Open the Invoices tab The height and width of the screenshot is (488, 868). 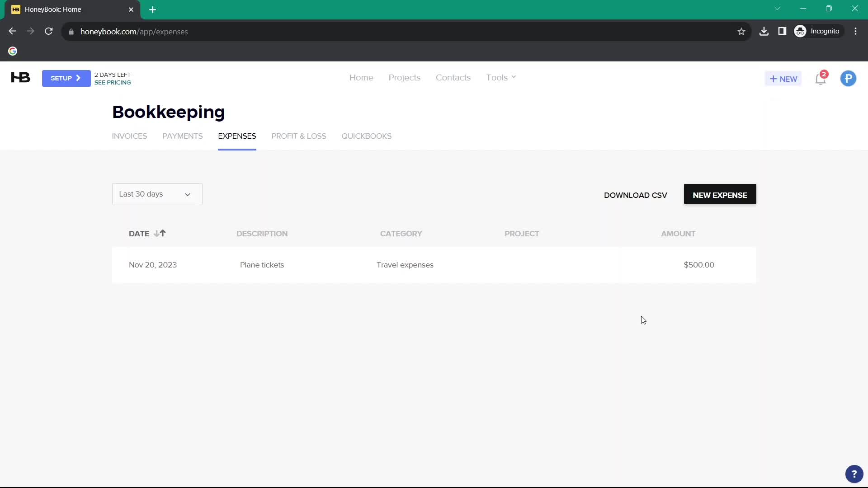tap(129, 136)
